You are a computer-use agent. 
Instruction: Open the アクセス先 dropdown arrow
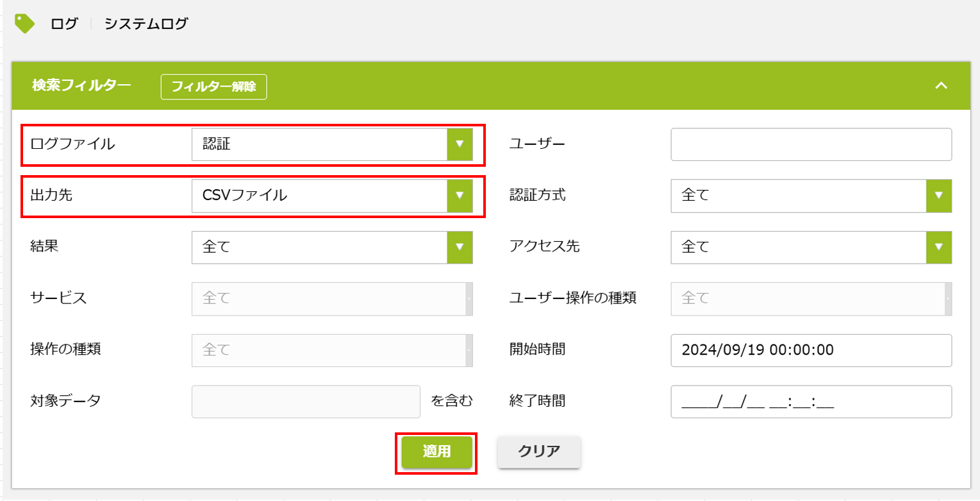coord(939,247)
